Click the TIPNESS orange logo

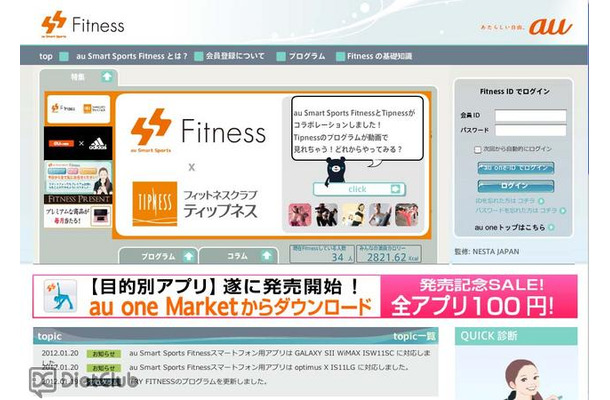[x=155, y=204]
